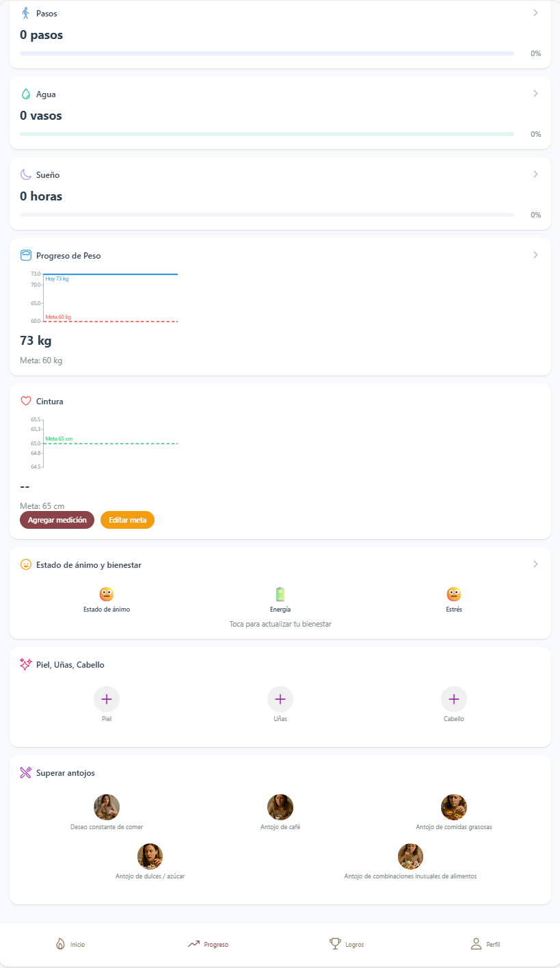The width and height of the screenshot is (560, 968).
Task: Open Agua details via chevron
Action: (535, 94)
